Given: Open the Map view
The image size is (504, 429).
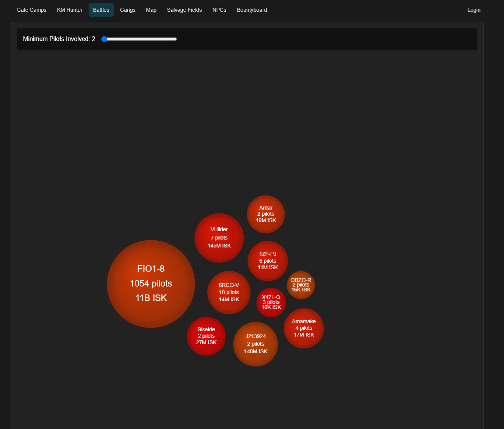Looking at the screenshot, I should 151,10.
